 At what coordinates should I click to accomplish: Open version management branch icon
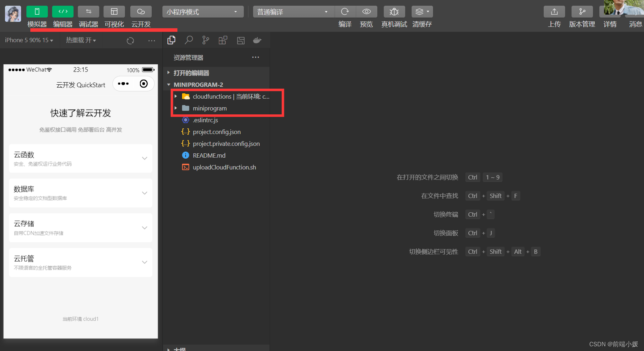[582, 12]
